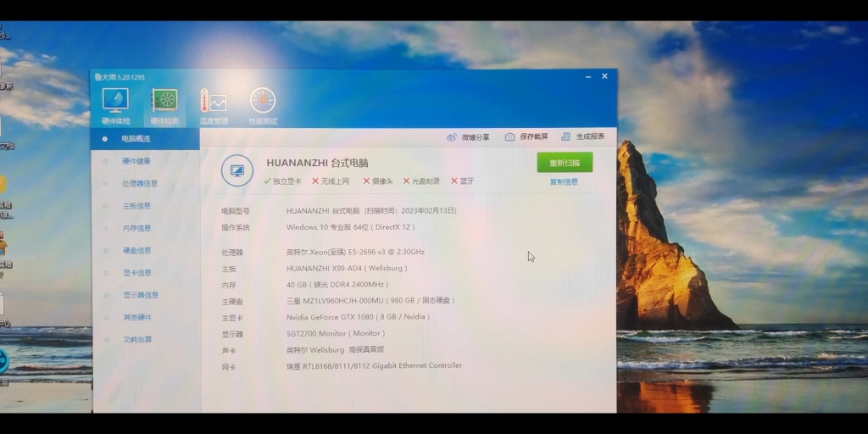Click the red X beside 蓝牙
Screen dimensions: 868x434
(x=454, y=181)
